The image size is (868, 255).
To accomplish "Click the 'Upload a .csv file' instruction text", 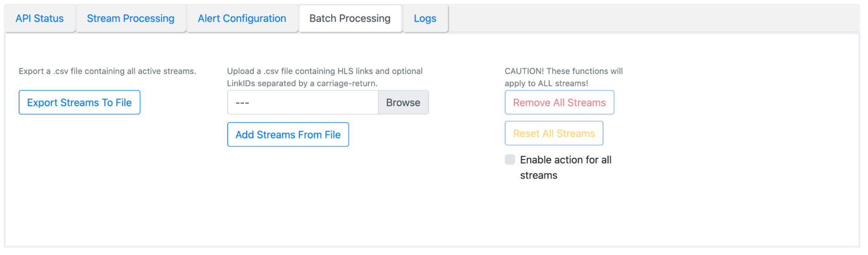I will pos(324,71).
